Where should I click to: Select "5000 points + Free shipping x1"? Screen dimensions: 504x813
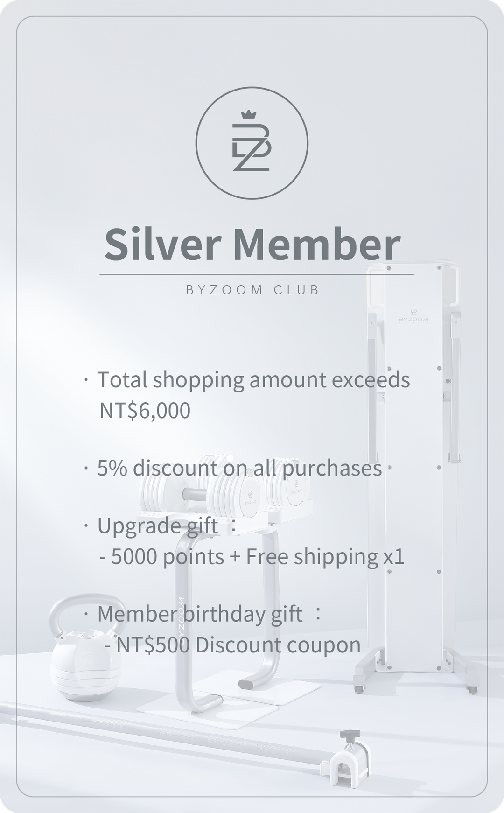pyautogui.click(x=258, y=556)
